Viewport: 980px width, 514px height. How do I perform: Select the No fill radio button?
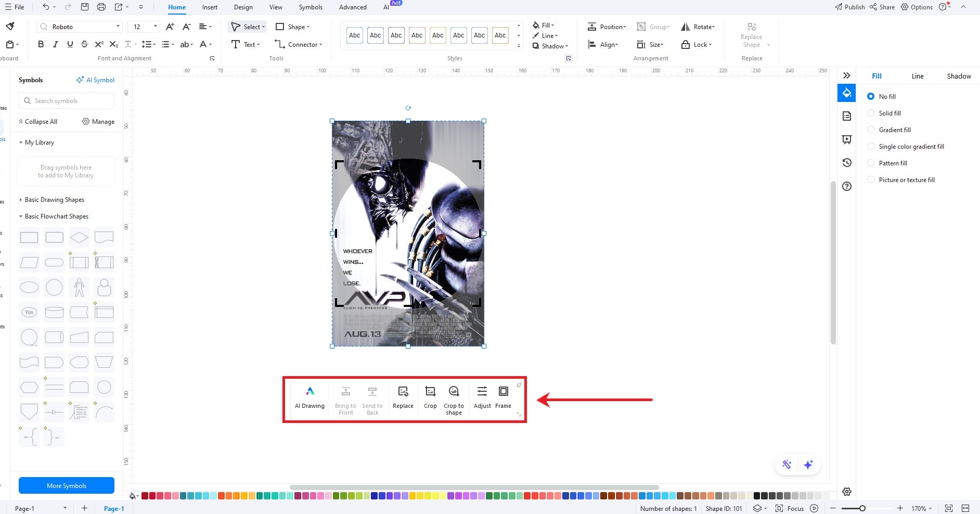click(871, 96)
